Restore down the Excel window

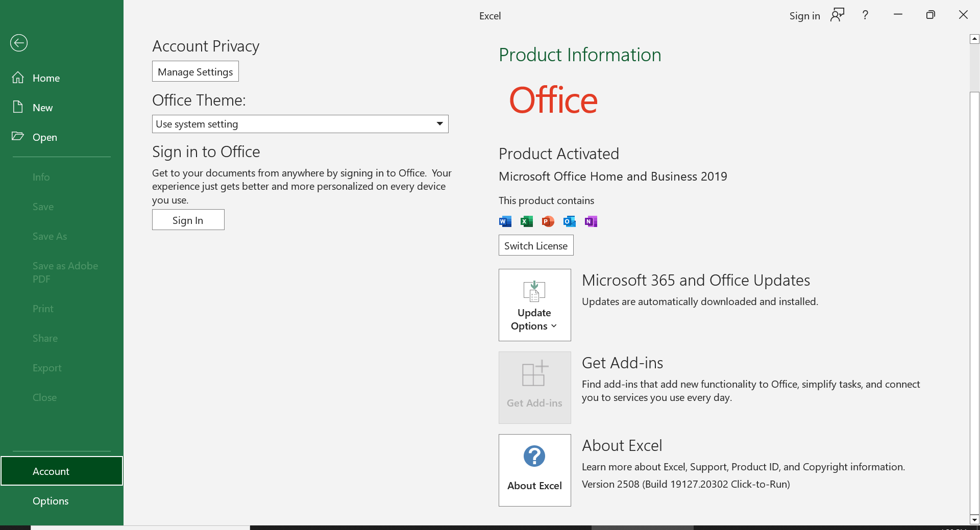point(930,15)
